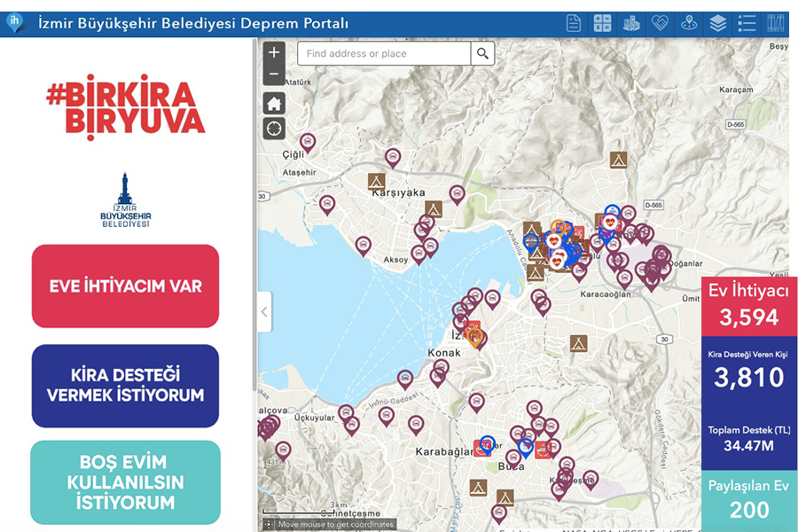Choose BOŞ EVİM KULLANILSIN İSTİYORUM button

[x=125, y=482]
